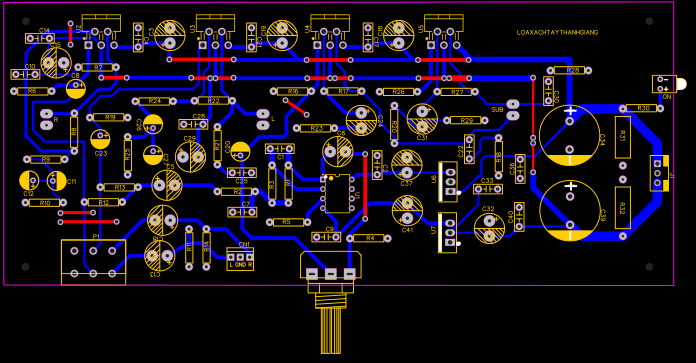Viewport: 696px width, 363px height.
Task: Select the U2 regulator footprint
Action: point(101,32)
